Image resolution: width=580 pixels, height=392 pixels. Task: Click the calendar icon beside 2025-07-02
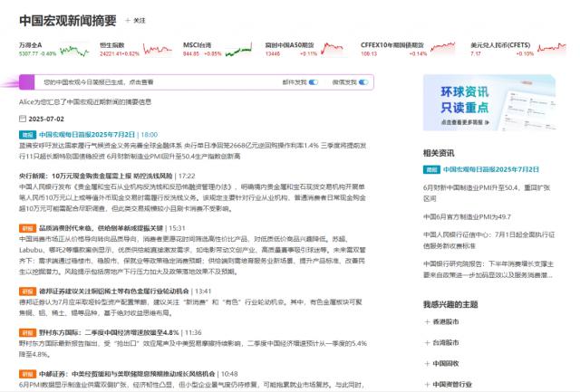coord(24,119)
